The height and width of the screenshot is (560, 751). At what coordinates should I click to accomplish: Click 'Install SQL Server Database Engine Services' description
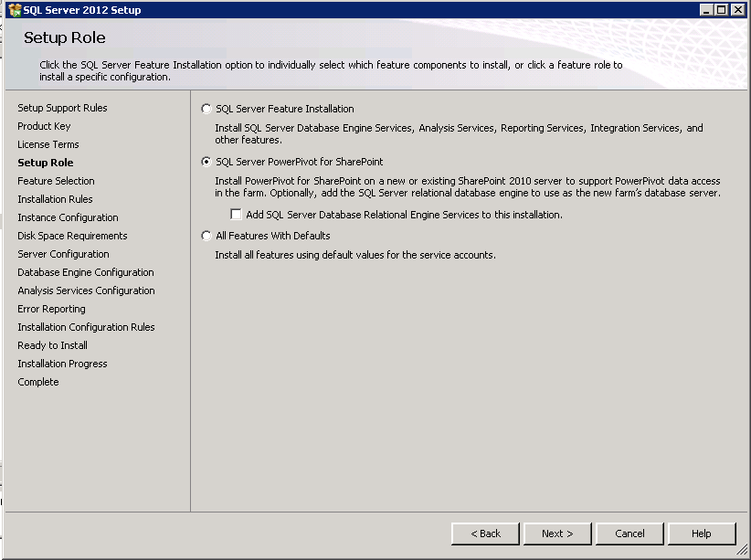[459, 133]
